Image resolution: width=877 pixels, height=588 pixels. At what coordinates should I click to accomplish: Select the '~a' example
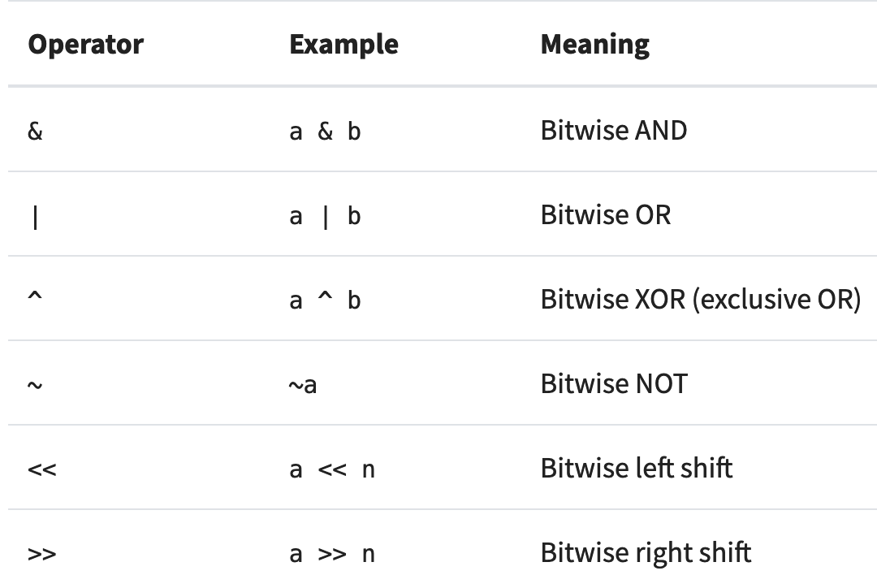[x=303, y=385]
